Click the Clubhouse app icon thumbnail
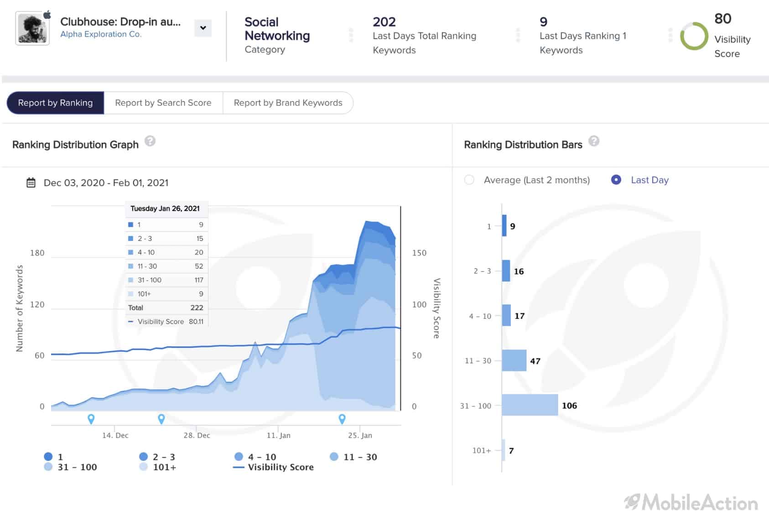 (x=32, y=28)
